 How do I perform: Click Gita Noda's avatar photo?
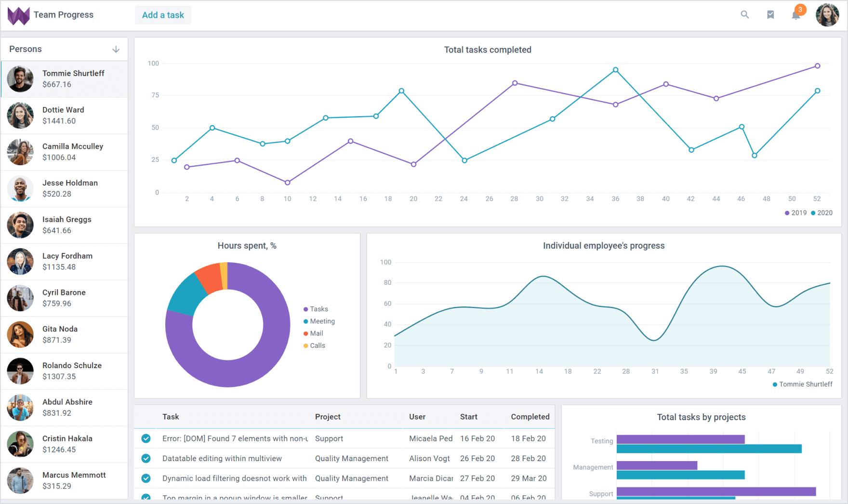pos(20,335)
